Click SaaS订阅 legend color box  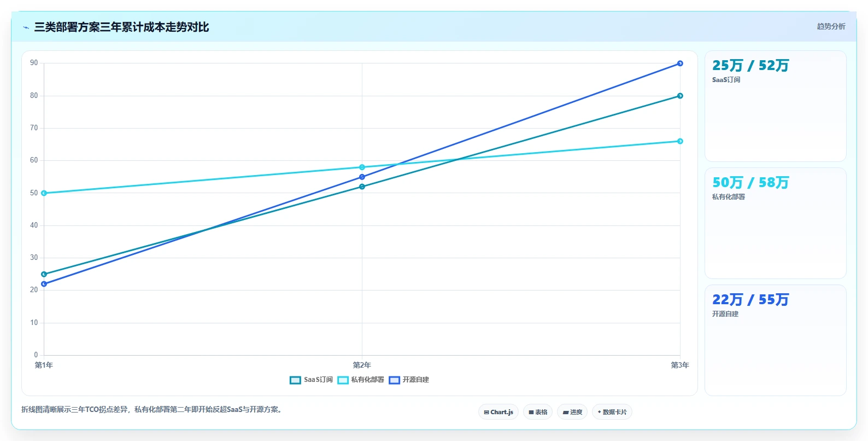295,380
